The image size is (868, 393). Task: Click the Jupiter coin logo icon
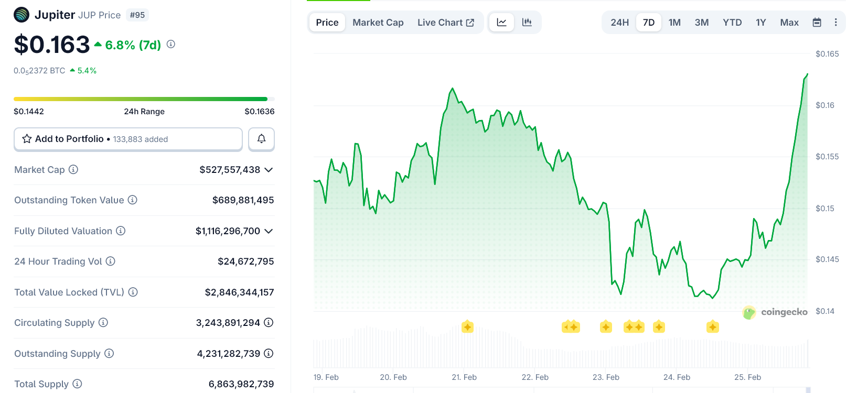click(22, 15)
